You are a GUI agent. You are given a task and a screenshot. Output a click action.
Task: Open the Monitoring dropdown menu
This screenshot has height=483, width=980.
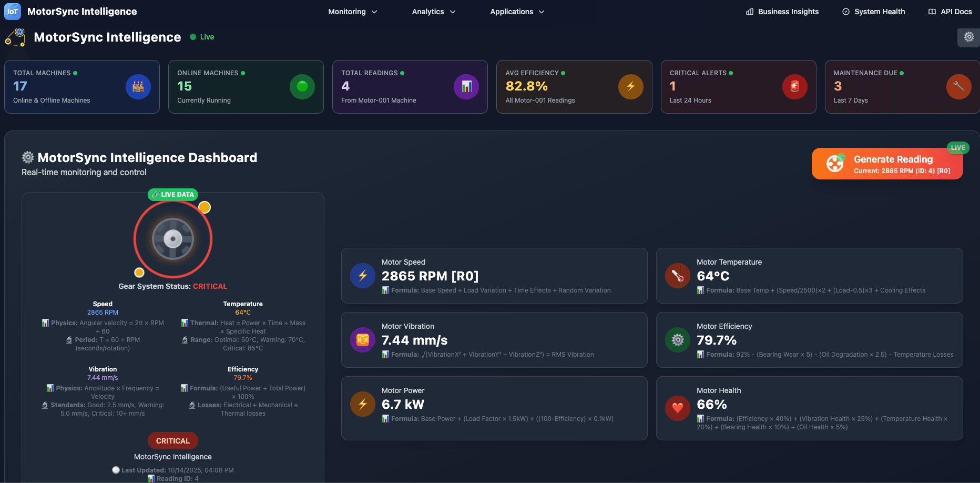coord(352,11)
